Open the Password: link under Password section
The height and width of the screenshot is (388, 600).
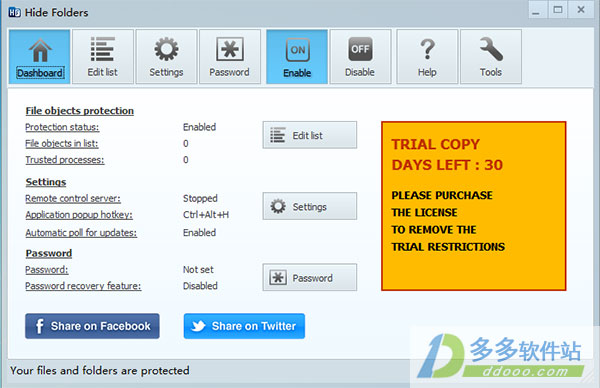point(47,270)
